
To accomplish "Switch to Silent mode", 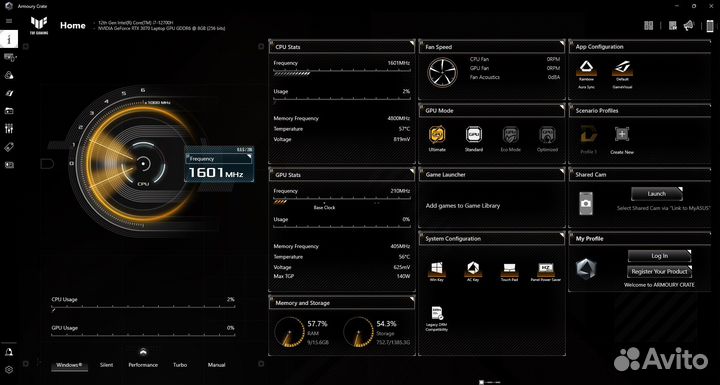I will [x=107, y=365].
